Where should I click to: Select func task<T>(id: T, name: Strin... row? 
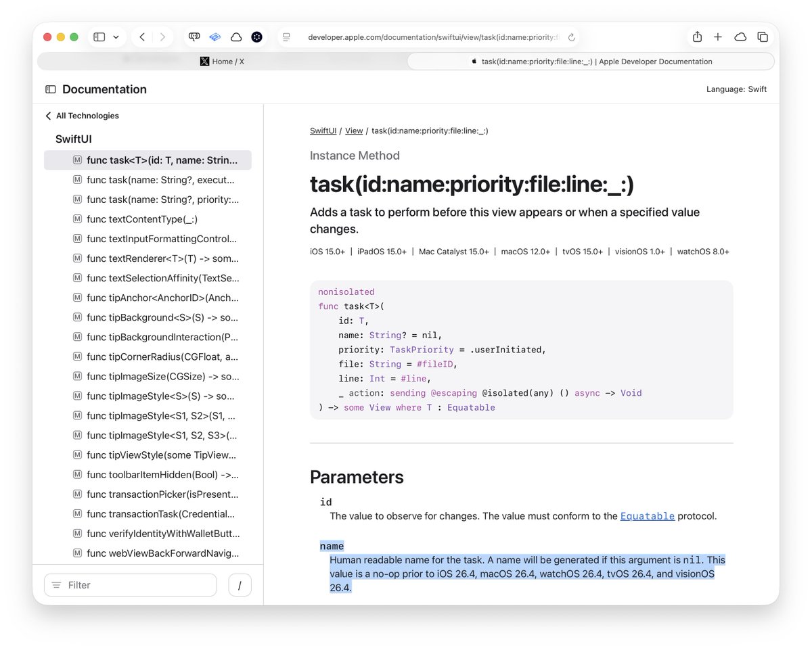(x=148, y=160)
